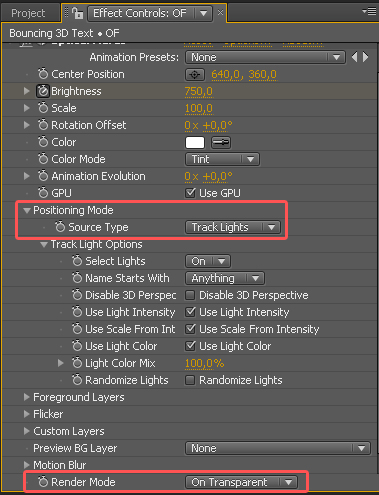The image size is (379, 495).
Task: Open the Render Mode On Transparent dropdown
Action: coord(241,482)
